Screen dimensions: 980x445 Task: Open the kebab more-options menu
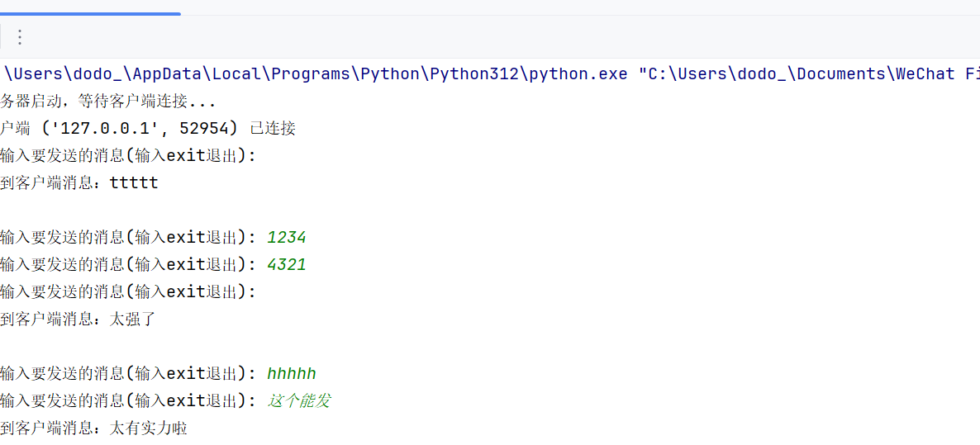pos(20,37)
